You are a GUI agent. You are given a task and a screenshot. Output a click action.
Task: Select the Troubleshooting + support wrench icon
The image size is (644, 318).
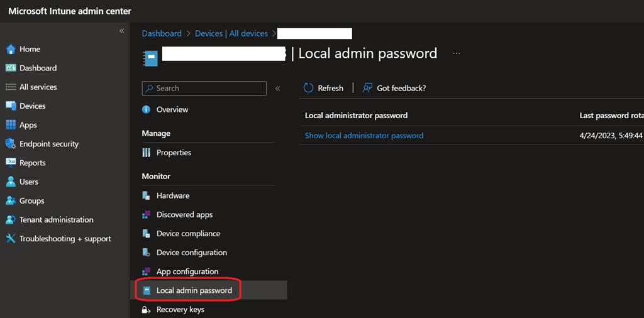click(x=10, y=239)
